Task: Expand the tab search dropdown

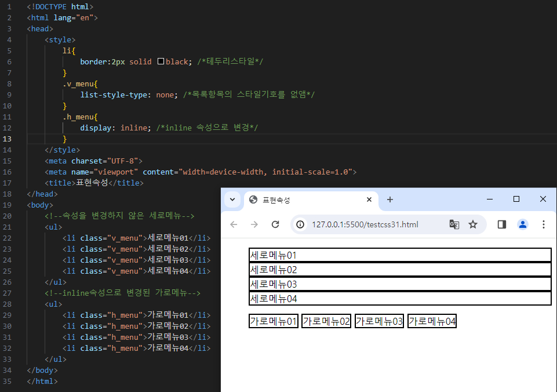Action: (x=232, y=199)
